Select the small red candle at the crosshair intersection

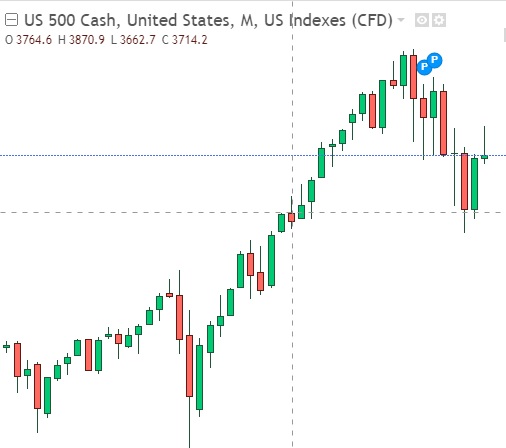pyautogui.click(x=291, y=217)
